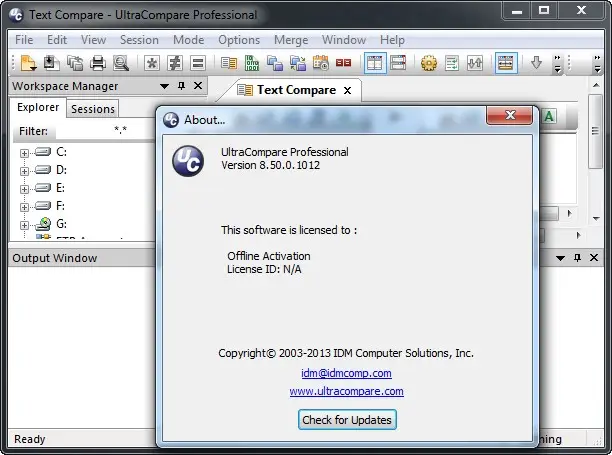Toggle Show Matching lines equals icon
This screenshot has height=455, width=612.
(198, 63)
